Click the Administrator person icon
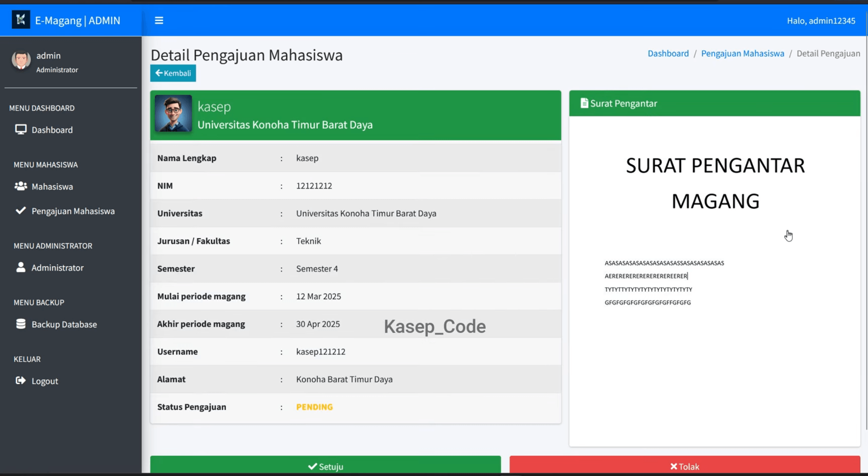This screenshot has width=868, height=476. [x=21, y=267]
